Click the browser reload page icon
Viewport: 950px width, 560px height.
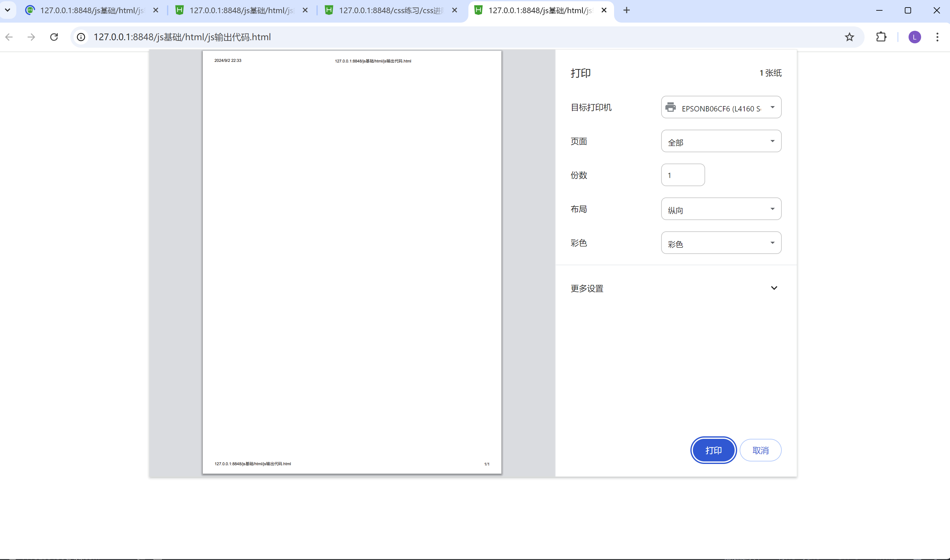tap(54, 37)
